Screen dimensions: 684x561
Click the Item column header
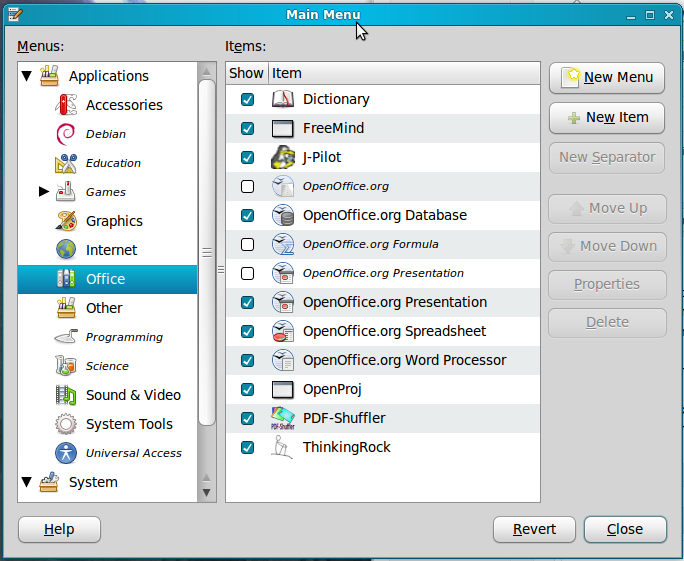404,73
